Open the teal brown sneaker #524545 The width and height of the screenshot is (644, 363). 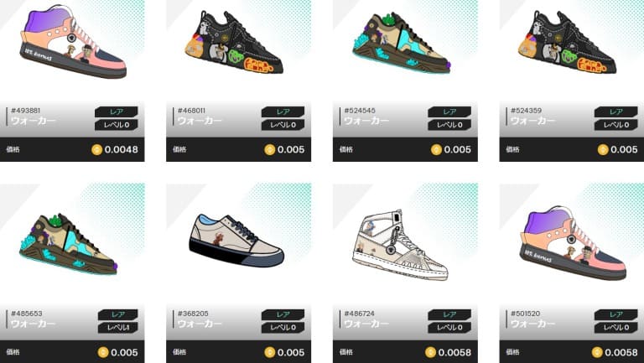[401, 44]
